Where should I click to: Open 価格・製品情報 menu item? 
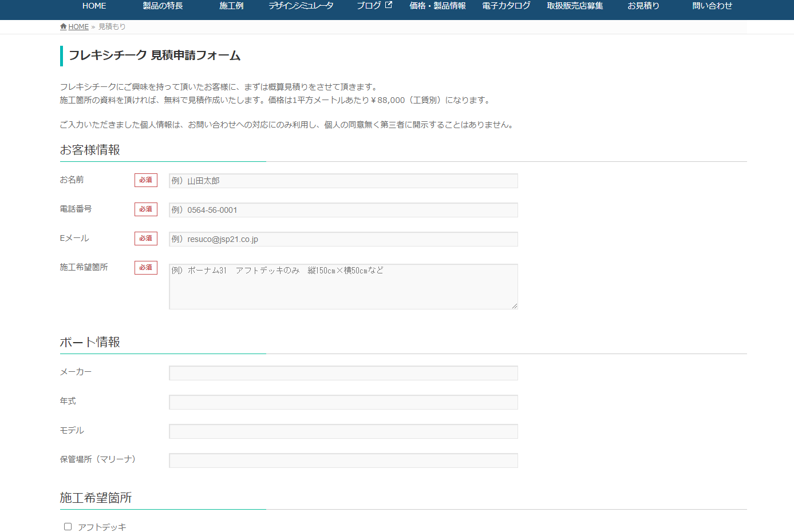(x=437, y=6)
